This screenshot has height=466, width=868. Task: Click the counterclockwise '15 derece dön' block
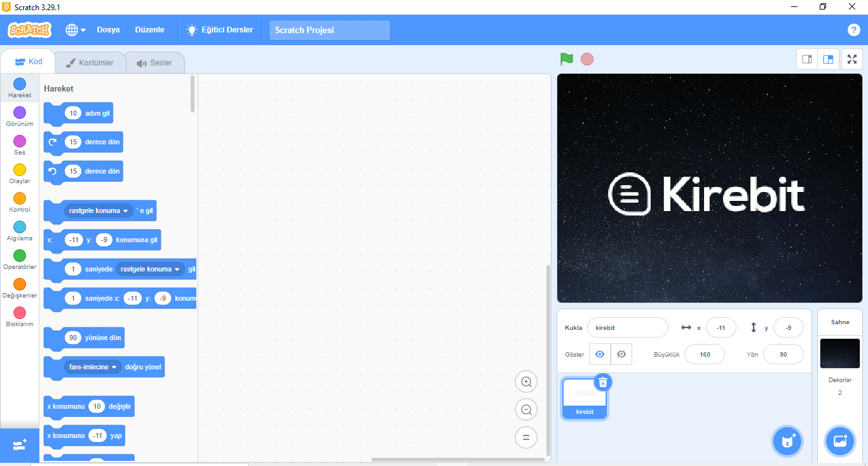click(83, 171)
